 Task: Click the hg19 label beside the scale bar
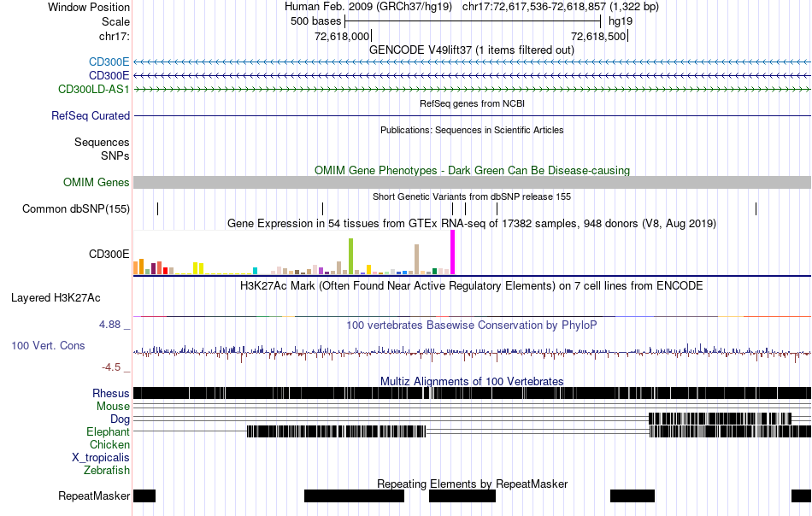[x=621, y=21]
